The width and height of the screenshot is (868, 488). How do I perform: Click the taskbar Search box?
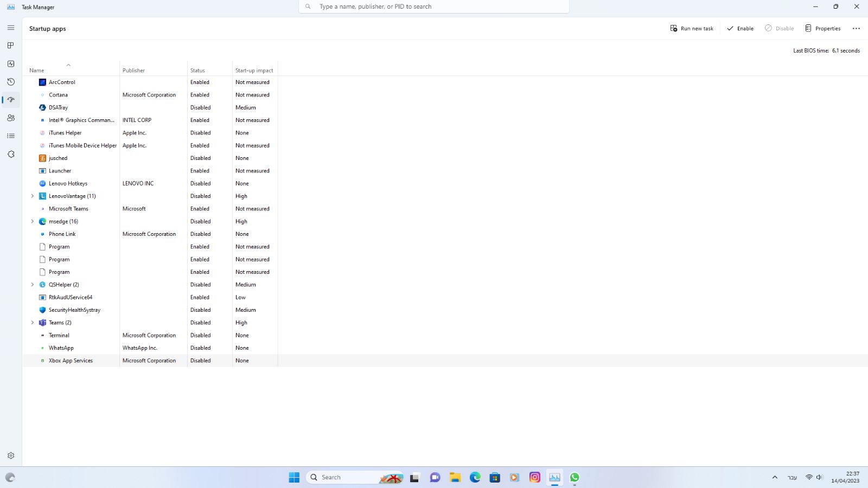pos(355,477)
